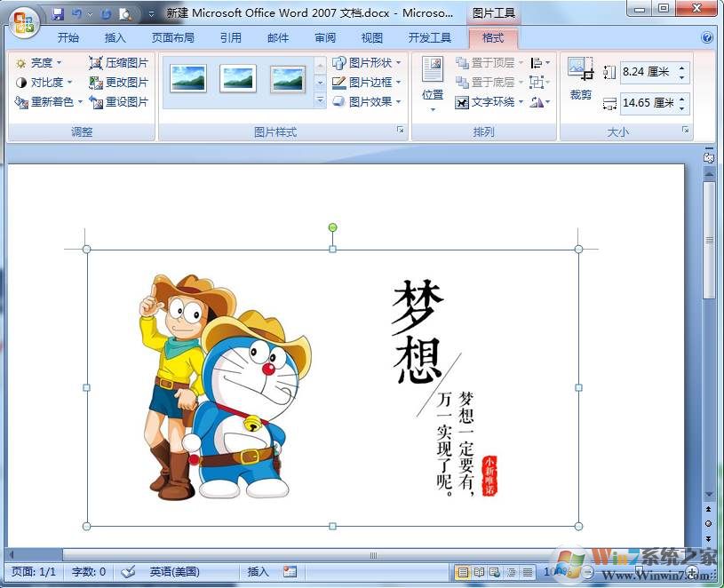Screen dimensions: 724x588
Task: Apply the first picture style thumbnail
Action: [188, 78]
